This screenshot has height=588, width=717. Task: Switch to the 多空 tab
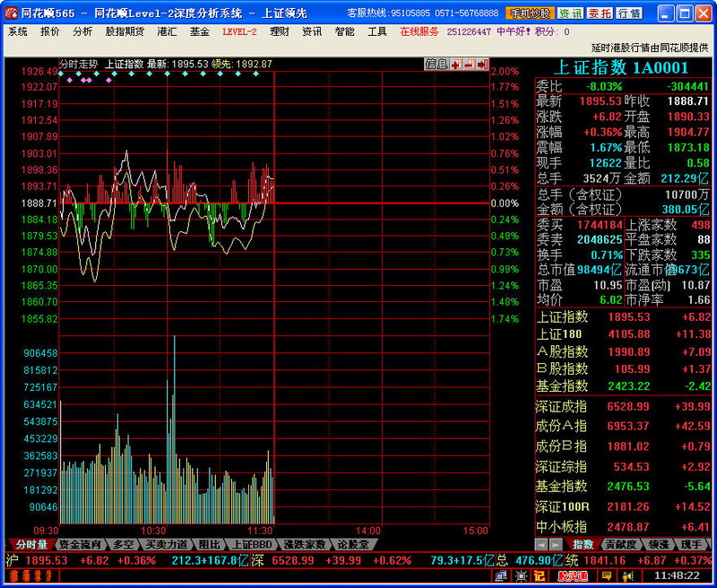click(124, 545)
